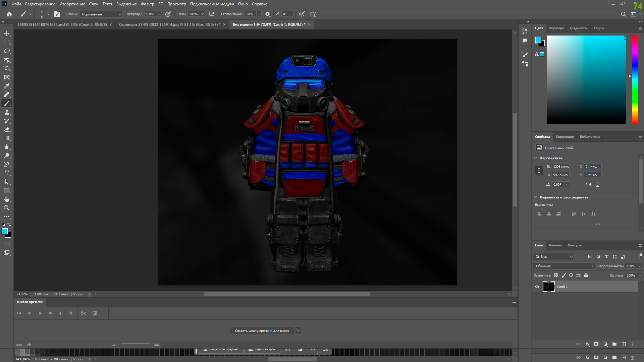Screen dimensions: 644x362
Task: Go to Home screen icon
Action: (9, 14)
